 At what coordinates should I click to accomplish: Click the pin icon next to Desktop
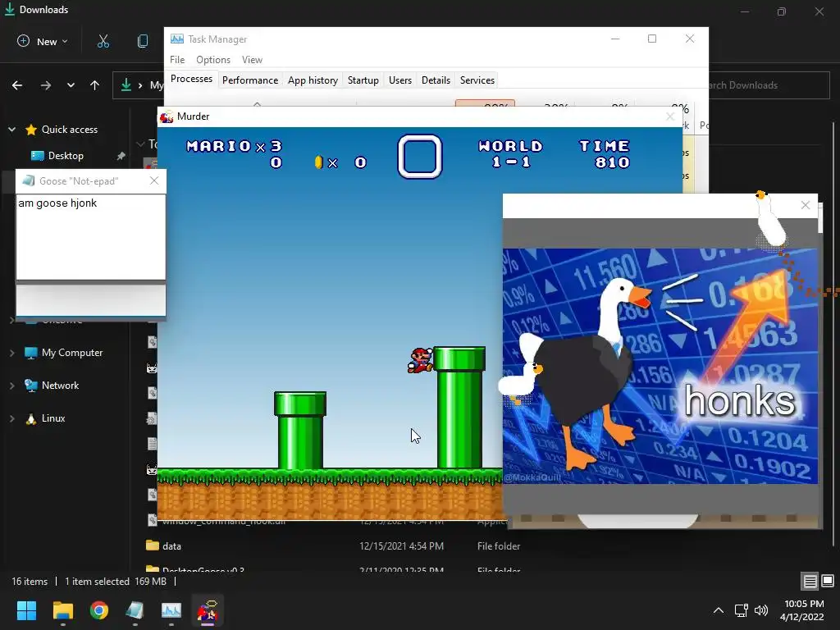point(121,156)
